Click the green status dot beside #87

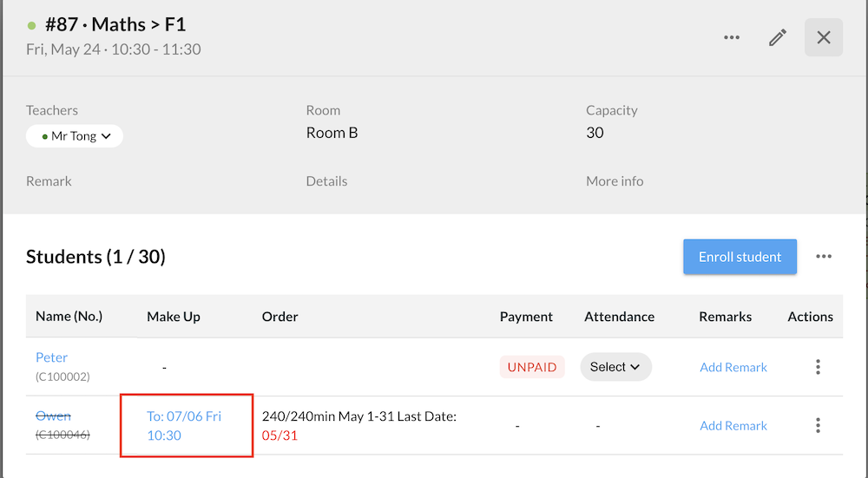click(31, 25)
